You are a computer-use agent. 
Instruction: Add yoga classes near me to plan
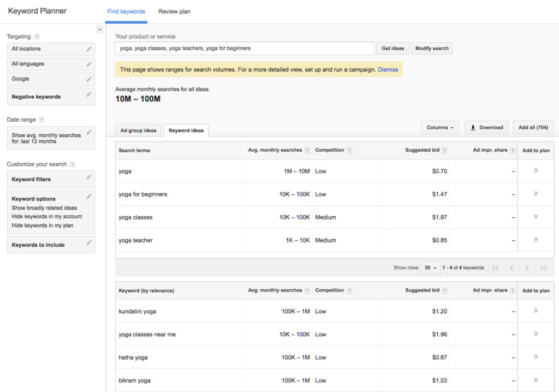click(536, 334)
